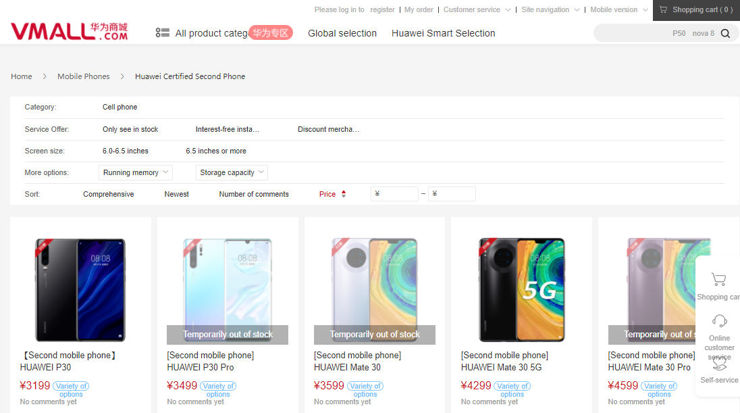This screenshot has height=413, width=740.
Task: Sort products by Newest
Action: [x=176, y=194]
